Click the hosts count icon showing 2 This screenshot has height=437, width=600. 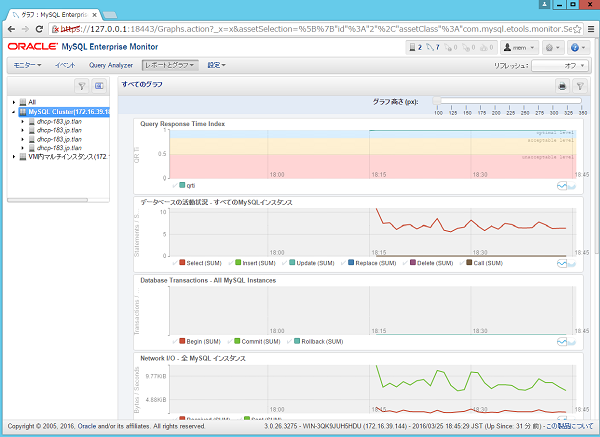(x=416, y=47)
